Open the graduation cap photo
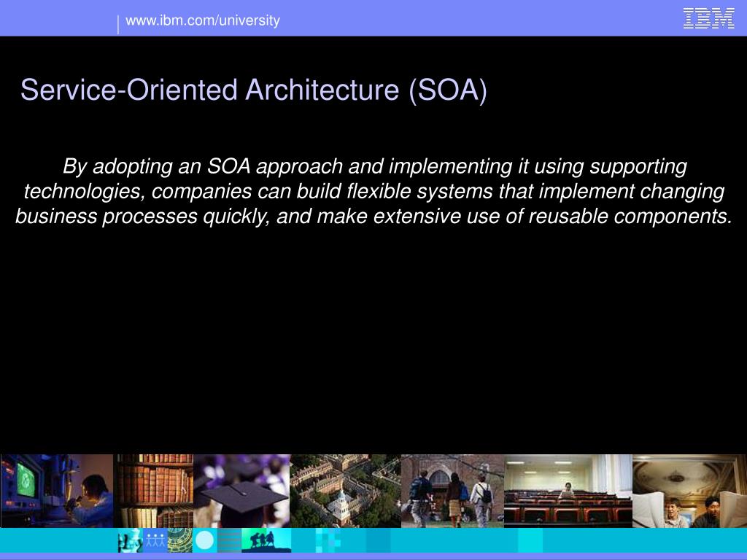Viewport: 747px width, 560px height. 241,491
